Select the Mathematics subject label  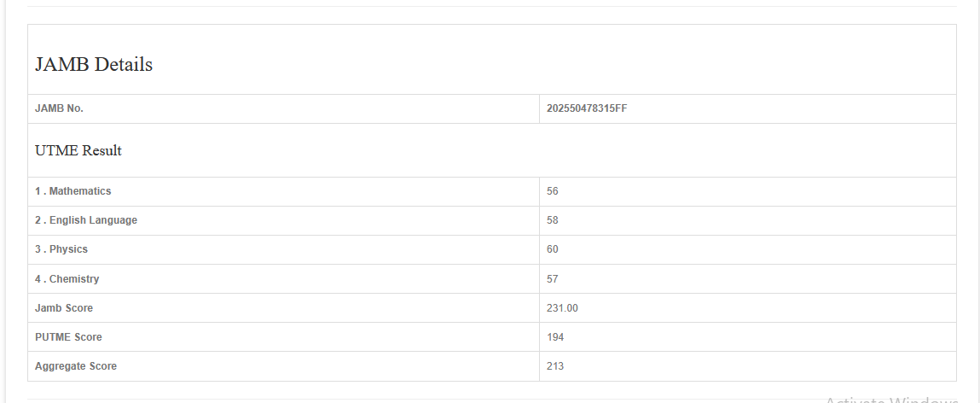click(73, 191)
